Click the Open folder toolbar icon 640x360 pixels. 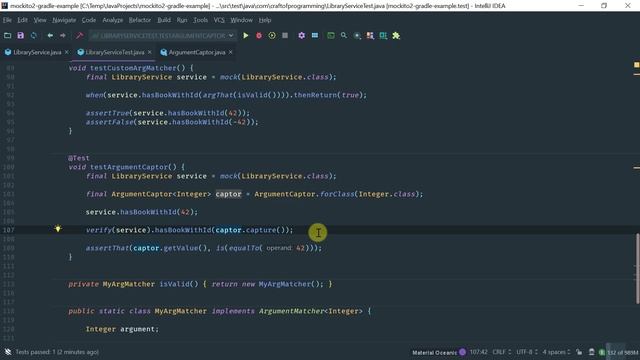pos(7,36)
